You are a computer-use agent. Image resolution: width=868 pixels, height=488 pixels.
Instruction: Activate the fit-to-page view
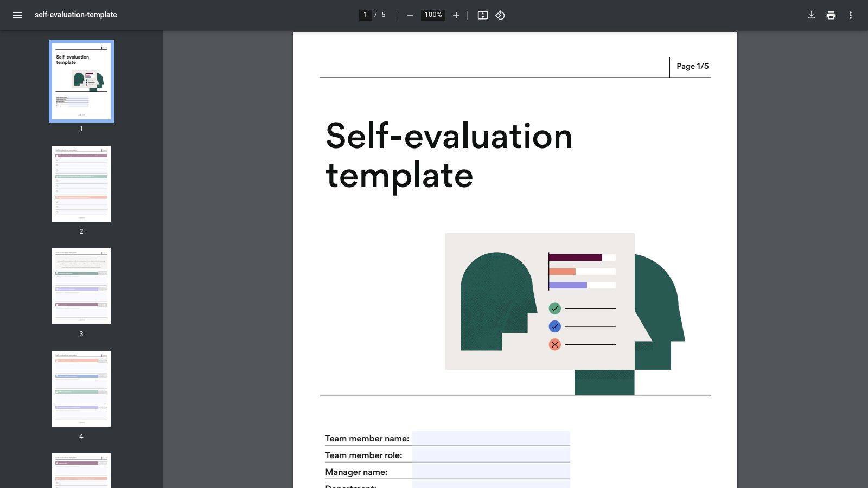click(482, 15)
